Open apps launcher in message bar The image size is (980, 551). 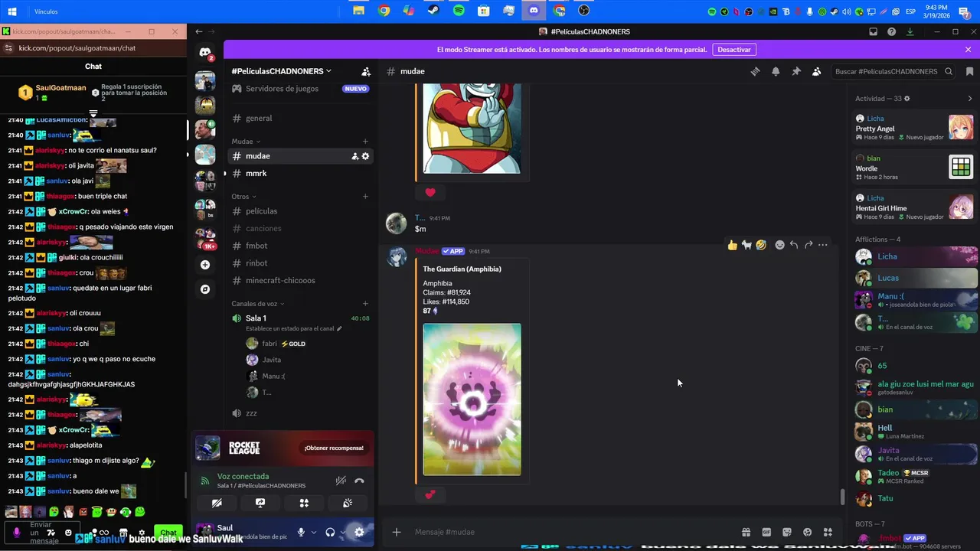tap(828, 532)
